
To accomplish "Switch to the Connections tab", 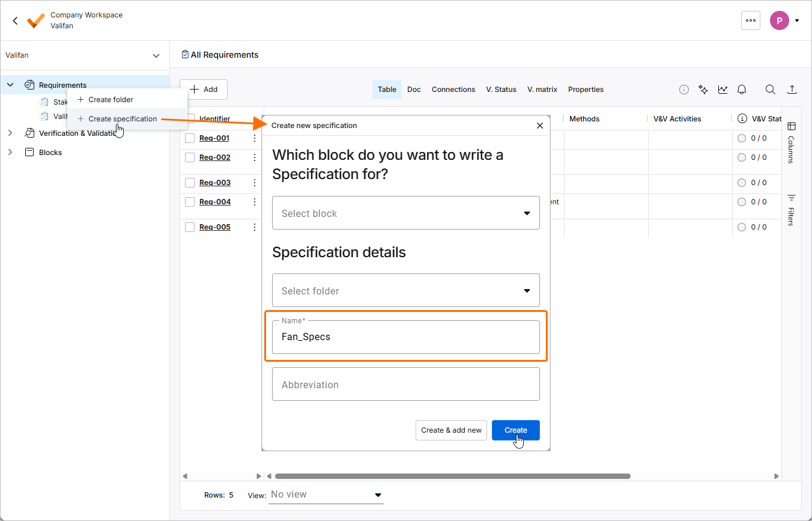I will (x=453, y=90).
